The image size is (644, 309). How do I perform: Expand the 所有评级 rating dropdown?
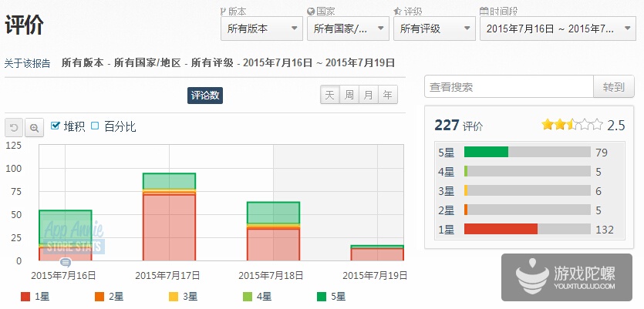point(433,29)
